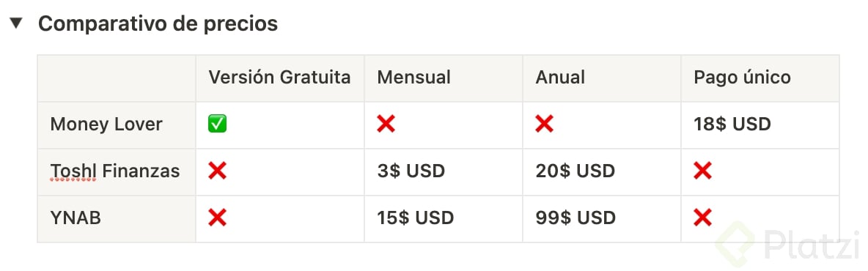This screenshot has width=868, height=271.
Task: Click Toshl Finanzas red X under Pago único
Action: tap(702, 171)
